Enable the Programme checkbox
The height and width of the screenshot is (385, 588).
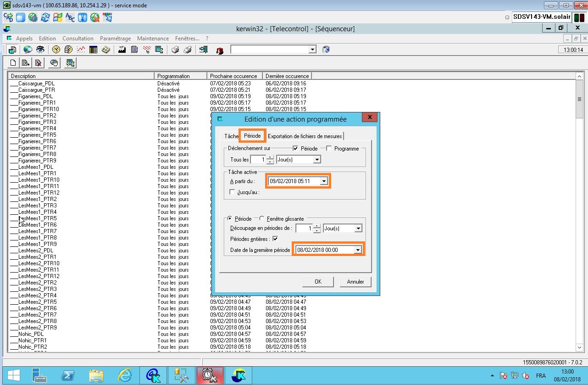coord(329,149)
